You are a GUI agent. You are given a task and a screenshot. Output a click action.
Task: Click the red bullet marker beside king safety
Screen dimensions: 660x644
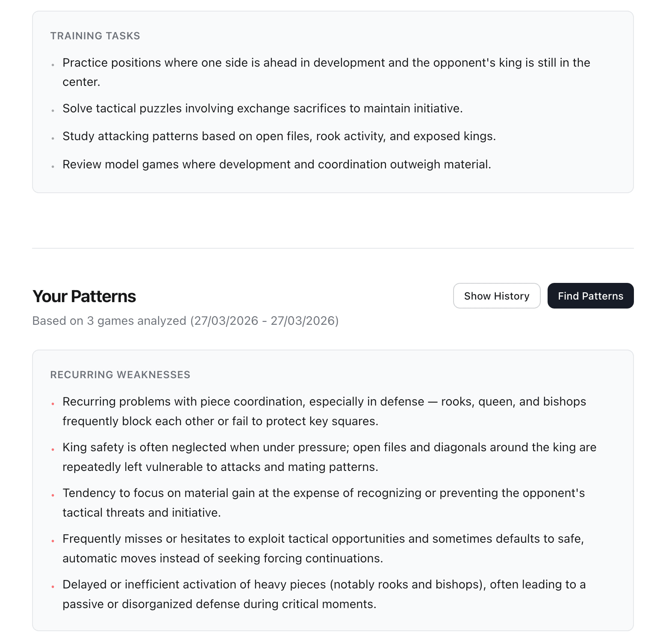[x=53, y=449]
